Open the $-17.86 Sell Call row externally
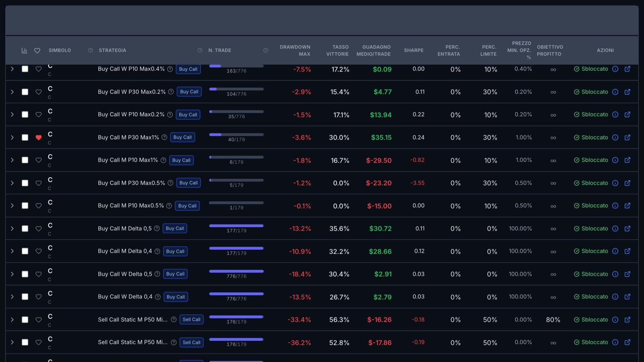 (x=627, y=342)
